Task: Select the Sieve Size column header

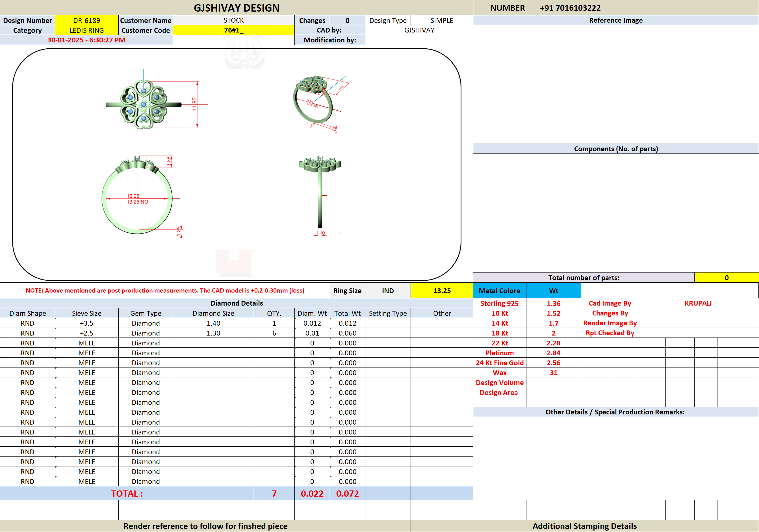Action: (87, 313)
